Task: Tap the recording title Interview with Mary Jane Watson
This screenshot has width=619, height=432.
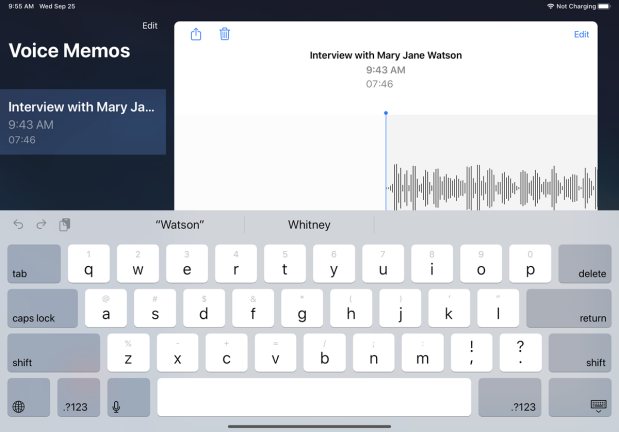Action: [x=386, y=55]
